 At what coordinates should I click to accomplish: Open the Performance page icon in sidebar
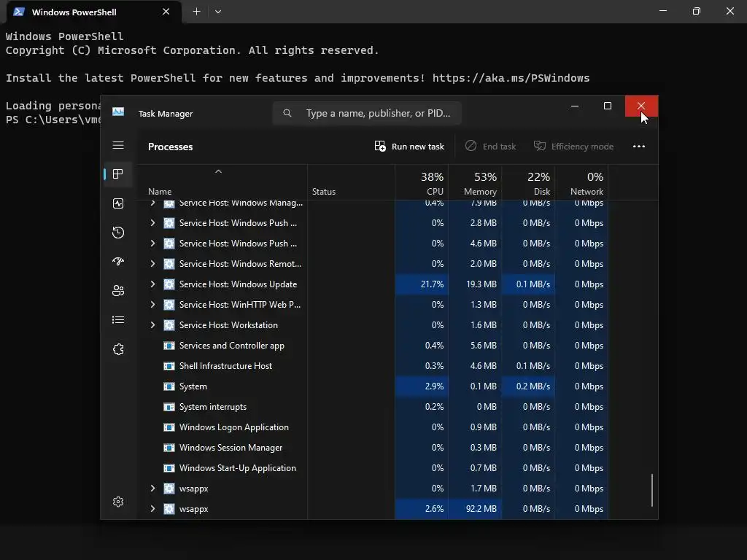pyautogui.click(x=118, y=203)
